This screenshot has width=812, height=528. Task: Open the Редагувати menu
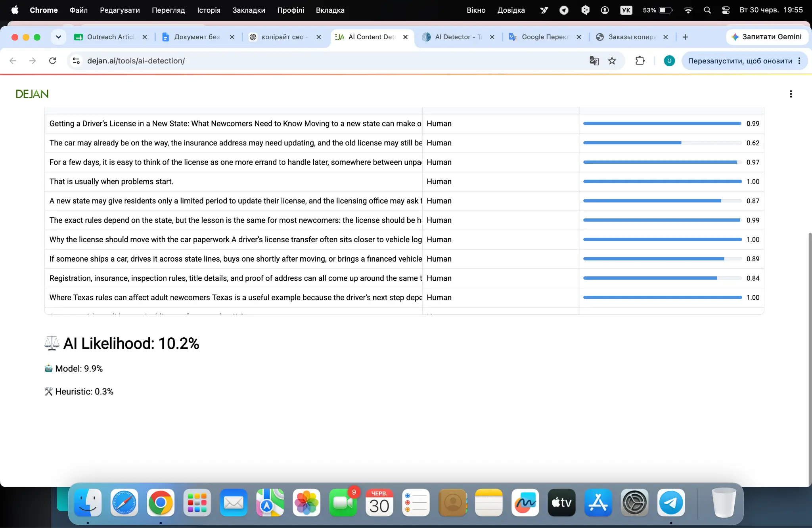point(120,10)
